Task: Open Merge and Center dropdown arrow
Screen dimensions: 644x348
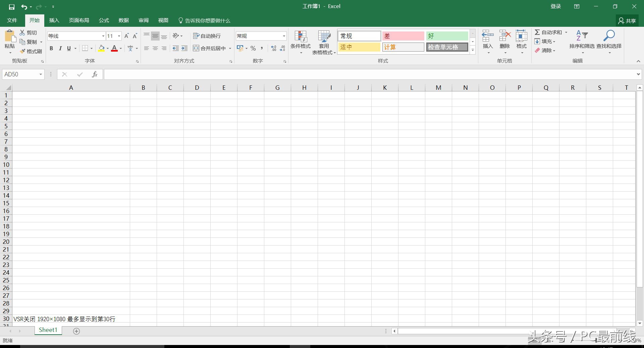Action: pos(230,48)
